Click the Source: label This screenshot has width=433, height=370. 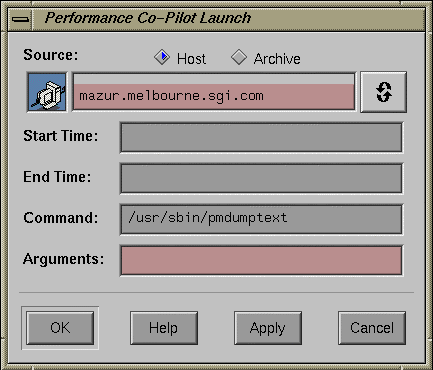point(51,55)
